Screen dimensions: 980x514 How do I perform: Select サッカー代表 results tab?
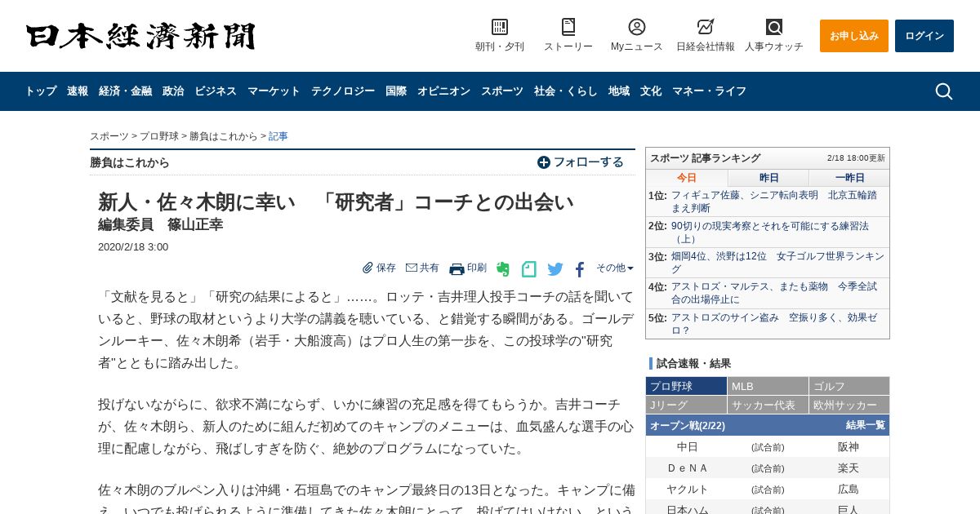768,405
